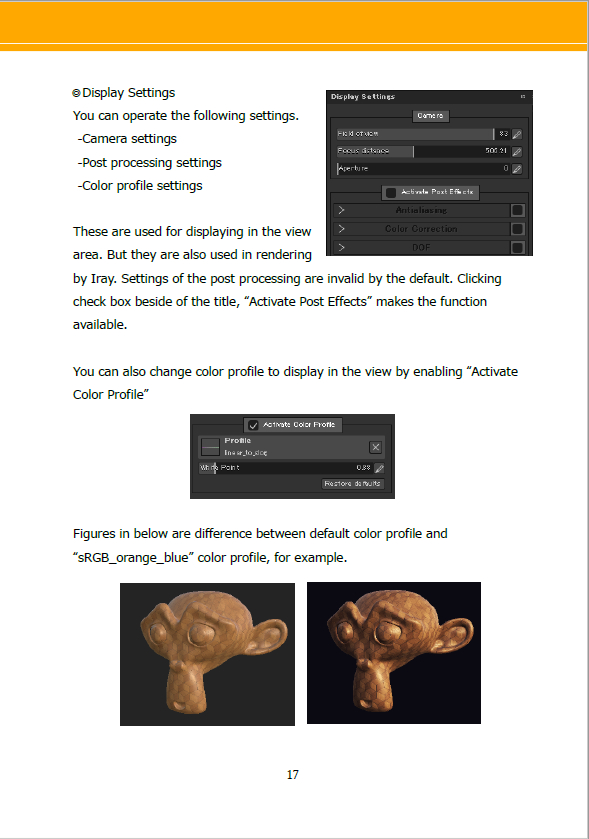589x839 pixels.
Task: Expand the Antialiasing section
Action: (341, 210)
